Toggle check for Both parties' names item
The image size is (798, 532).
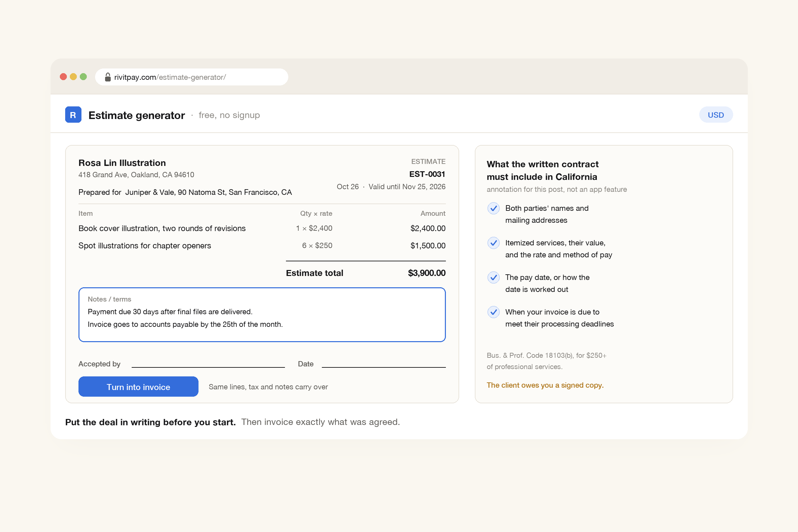click(x=493, y=208)
